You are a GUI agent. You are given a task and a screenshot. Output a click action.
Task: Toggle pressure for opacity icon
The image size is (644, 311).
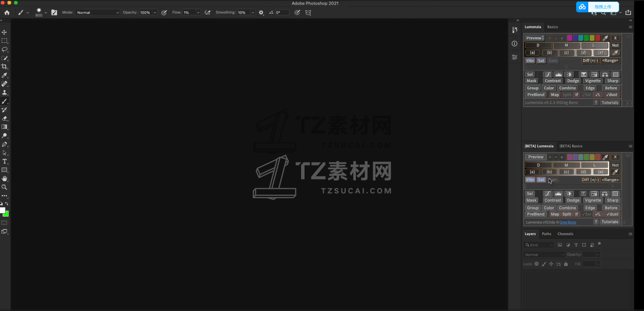[164, 13]
